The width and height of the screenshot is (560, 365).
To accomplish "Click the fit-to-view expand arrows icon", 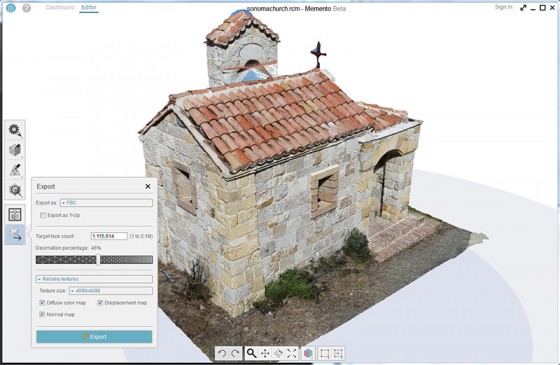I will tap(292, 354).
